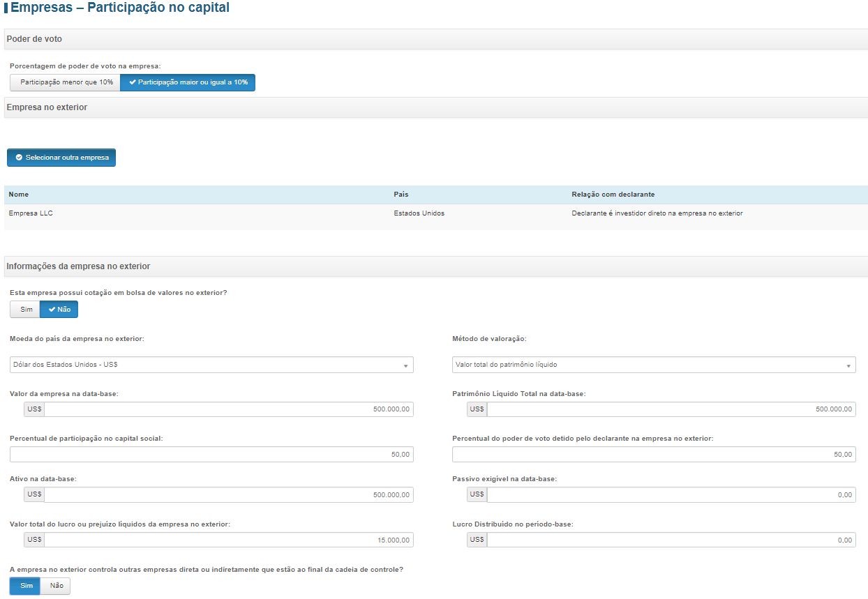Image resolution: width=868 pixels, height=599 pixels.
Task: Click the 'Valor da empresa na data-base' field
Action: coord(228,409)
